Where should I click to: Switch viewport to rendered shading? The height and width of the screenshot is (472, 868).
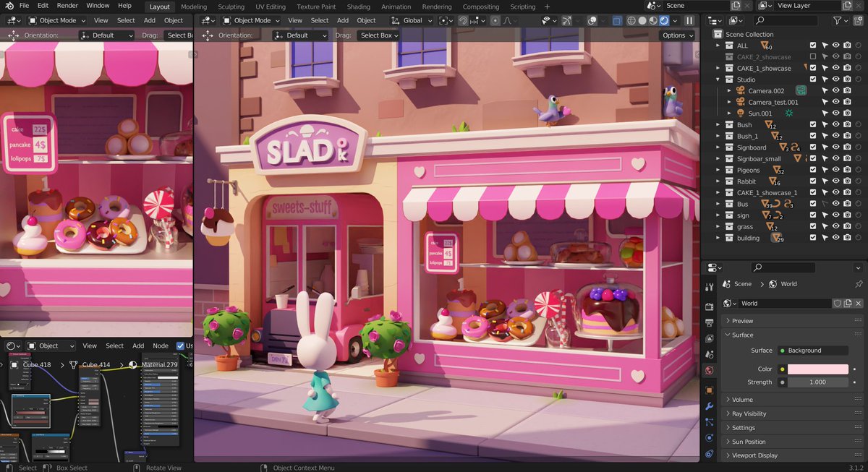click(x=663, y=21)
